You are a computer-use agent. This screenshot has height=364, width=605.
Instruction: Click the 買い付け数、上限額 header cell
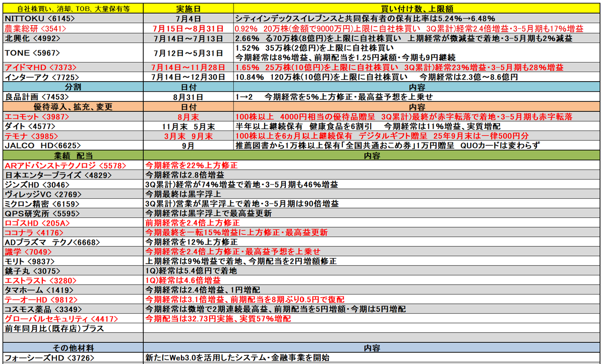point(416,9)
